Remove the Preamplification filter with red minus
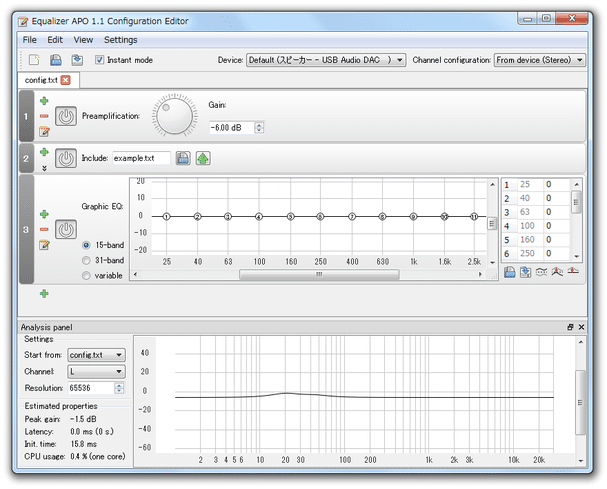 pos(44,116)
